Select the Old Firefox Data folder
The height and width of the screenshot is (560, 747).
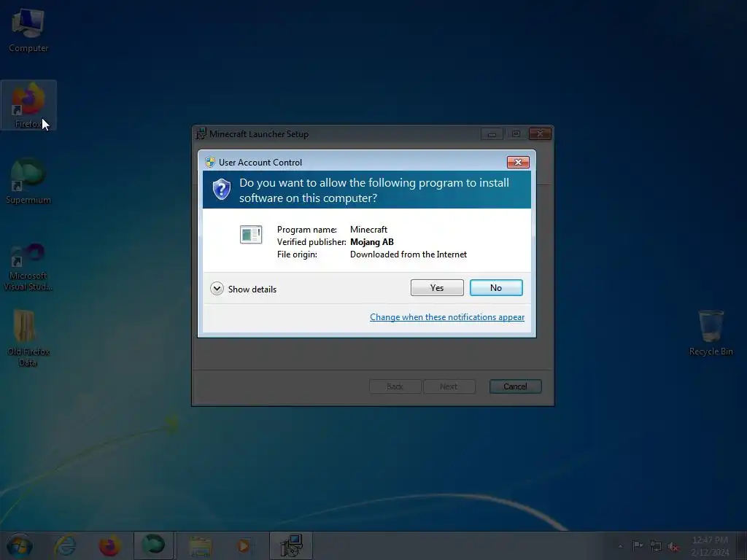(x=28, y=338)
